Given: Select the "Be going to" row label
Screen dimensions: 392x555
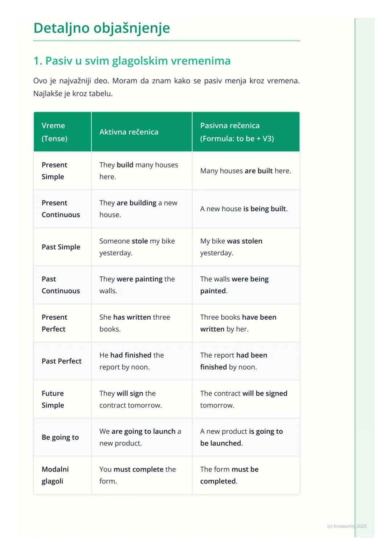Looking at the screenshot, I should click(60, 437).
